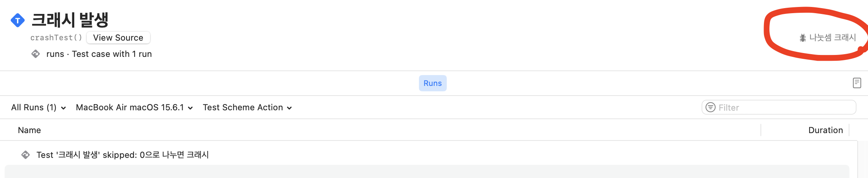Click the crashTest() function label

pos(56,38)
